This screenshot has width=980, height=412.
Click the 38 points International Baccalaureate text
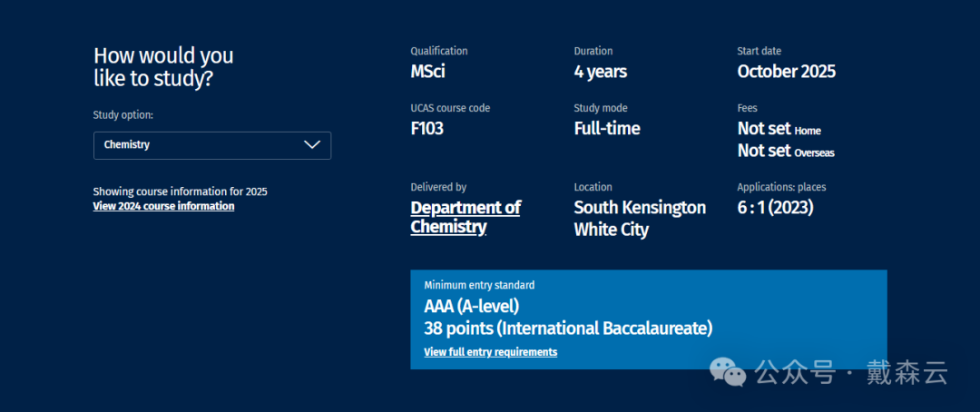click(x=568, y=328)
